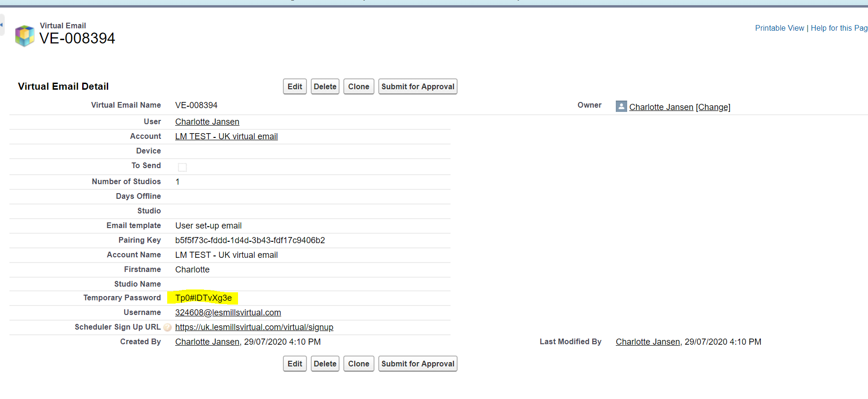Viewport: 868px width, 399px height.
Task: Click the Created By field label
Action: (140, 341)
